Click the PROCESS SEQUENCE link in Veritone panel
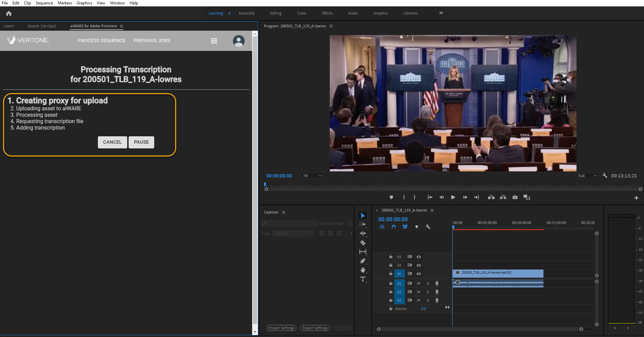644x337 pixels. pos(101,40)
